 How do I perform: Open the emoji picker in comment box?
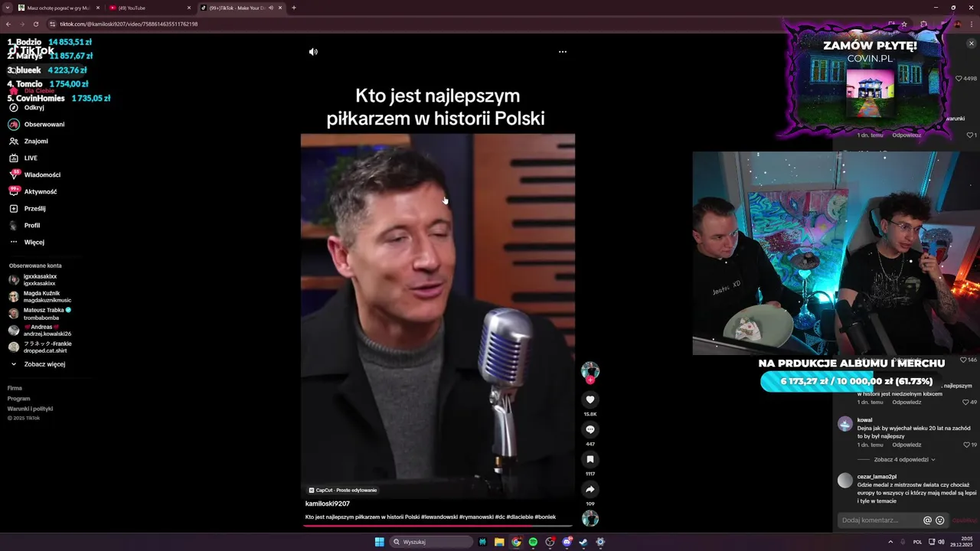click(940, 520)
